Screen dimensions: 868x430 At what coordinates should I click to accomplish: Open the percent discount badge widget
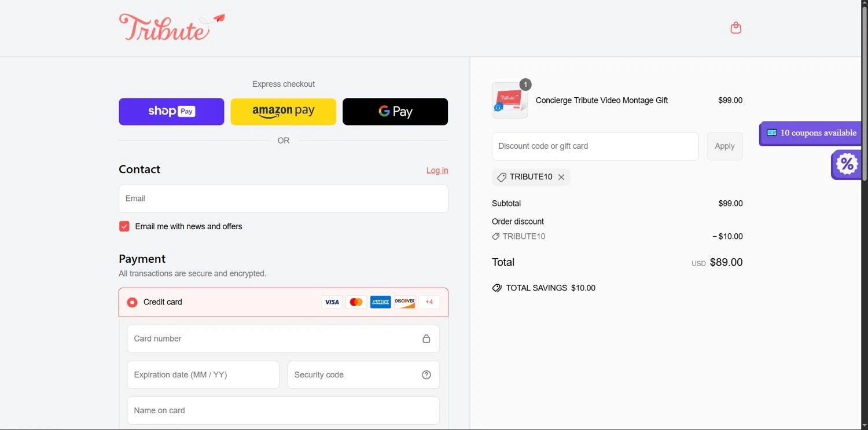pos(846,164)
